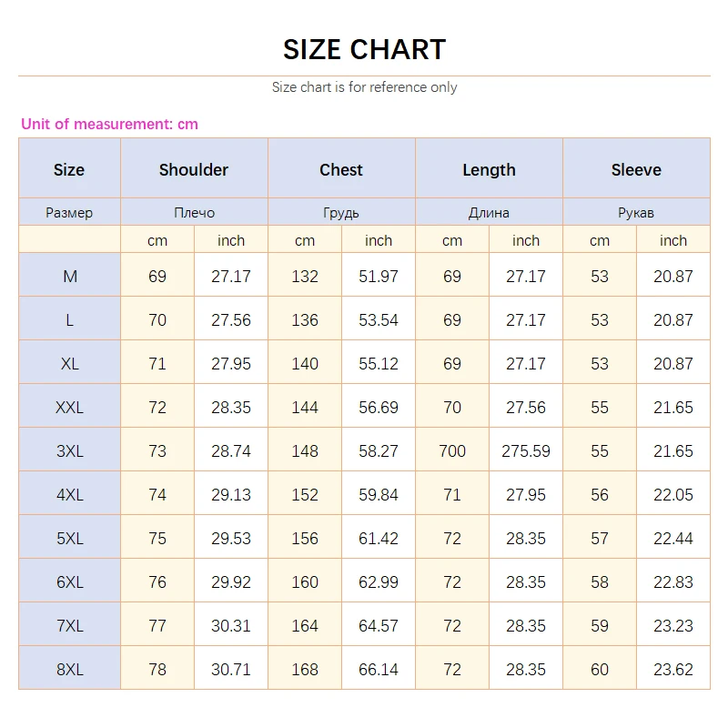
Task: Click the Размер header cell
Action: 69,212
